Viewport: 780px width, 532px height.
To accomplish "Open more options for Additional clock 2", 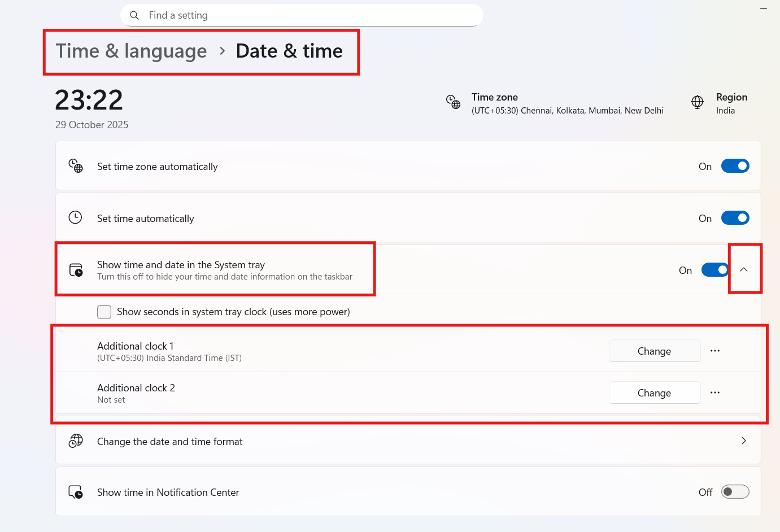I will coord(715,393).
